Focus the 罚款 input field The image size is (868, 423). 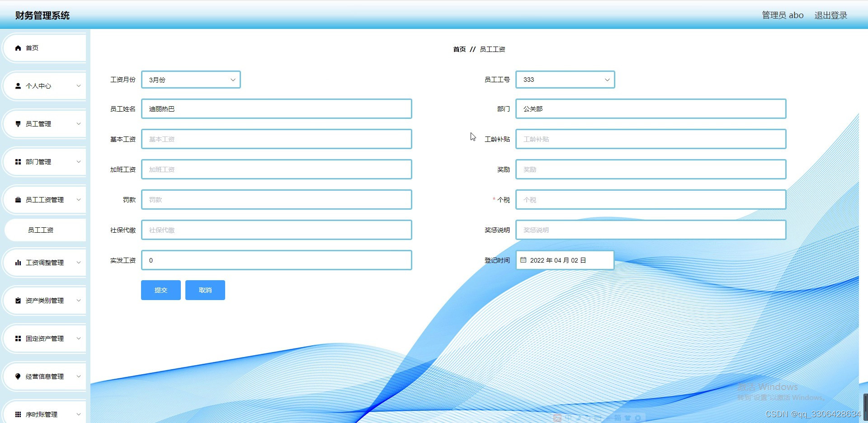point(277,200)
